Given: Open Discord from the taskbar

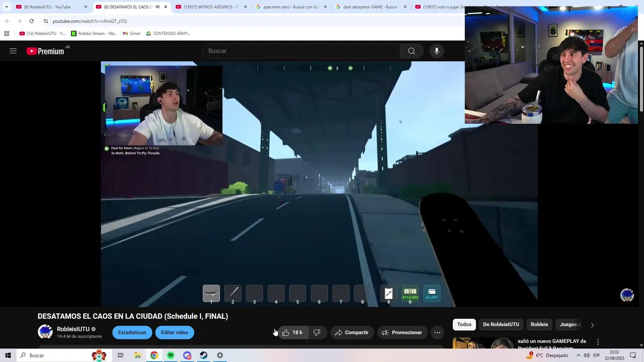Looking at the screenshot, I should (187, 355).
